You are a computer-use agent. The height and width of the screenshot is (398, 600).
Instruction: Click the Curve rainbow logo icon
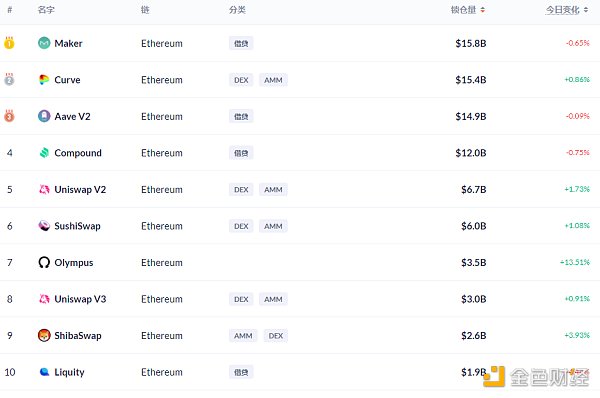click(x=44, y=80)
